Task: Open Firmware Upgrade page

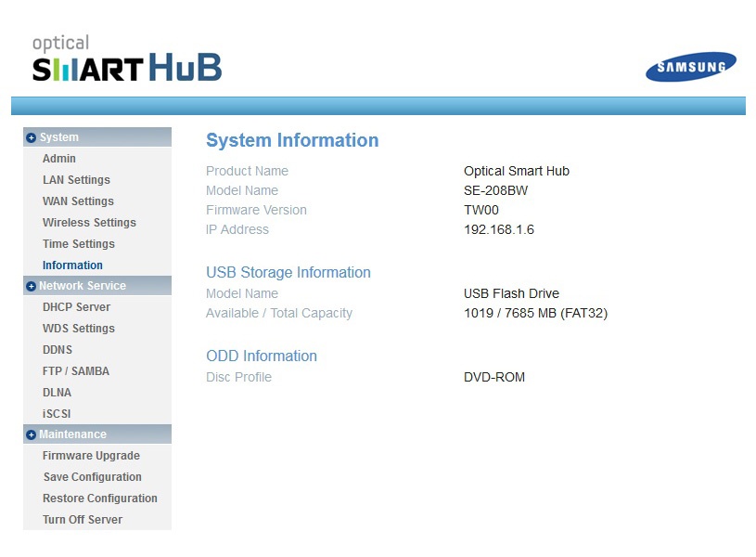Action: pos(91,456)
